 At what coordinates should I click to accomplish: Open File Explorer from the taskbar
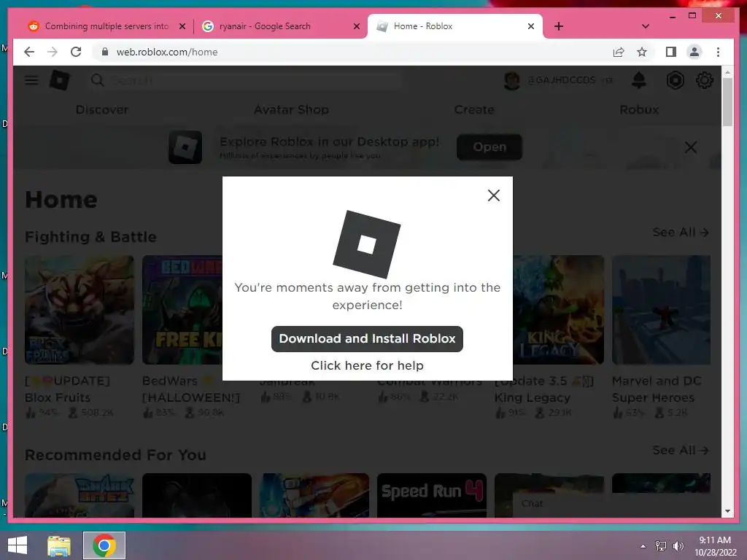click(58, 545)
